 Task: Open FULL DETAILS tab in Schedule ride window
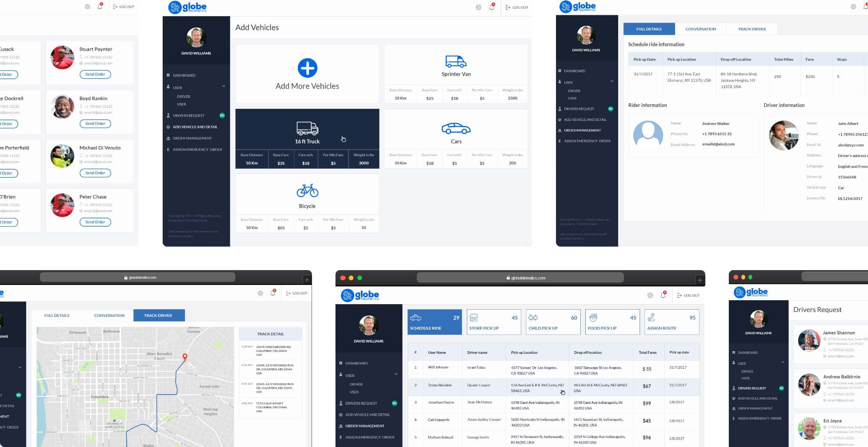tap(649, 29)
